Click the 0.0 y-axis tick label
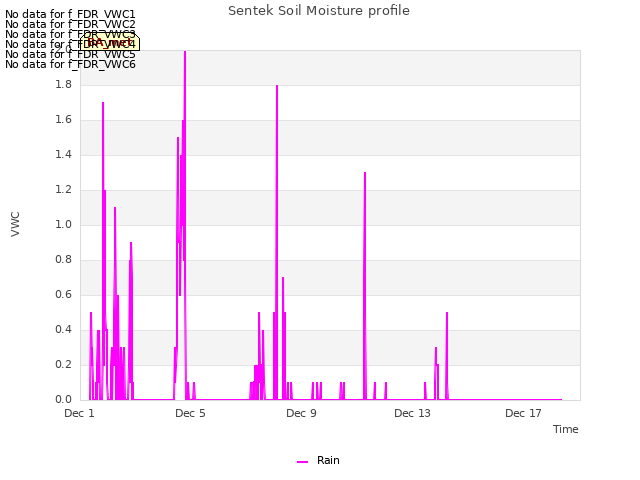The height and width of the screenshot is (480, 640). pyautogui.click(x=63, y=400)
